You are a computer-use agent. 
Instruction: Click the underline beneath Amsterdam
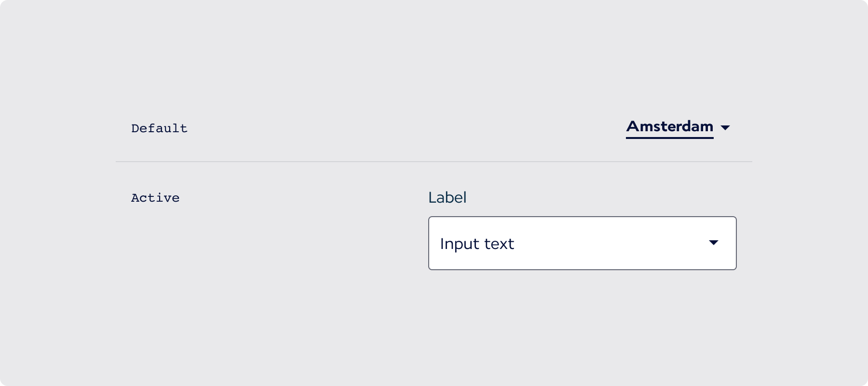tap(669, 138)
